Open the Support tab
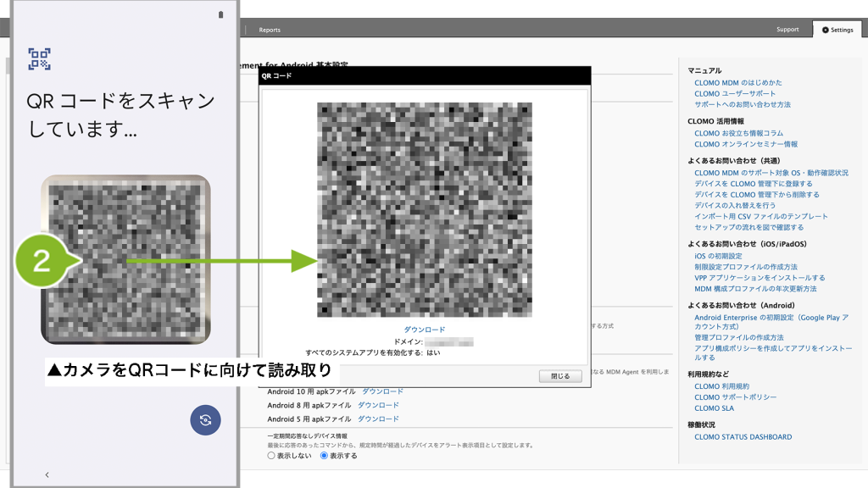 [x=787, y=30]
